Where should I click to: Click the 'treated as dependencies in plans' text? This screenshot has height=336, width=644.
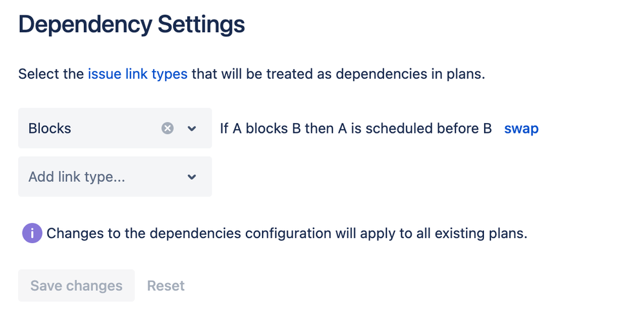[376, 74]
